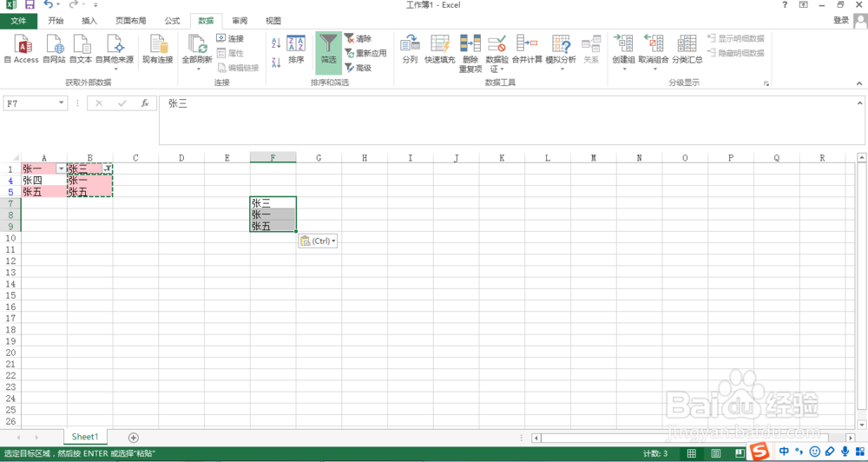The width and height of the screenshot is (868, 462).
Task: Open the 自其他来源 data source menu
Action: (115, 51)
